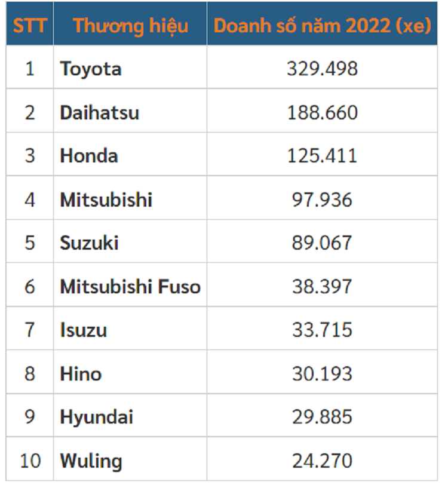Click the Thương hiệu column header
Image resolution: width=448 pixels, height=491 pixels.
130,26
